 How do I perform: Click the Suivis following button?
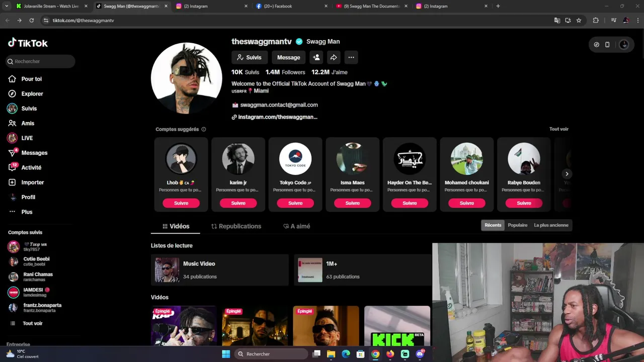point(249,57)
